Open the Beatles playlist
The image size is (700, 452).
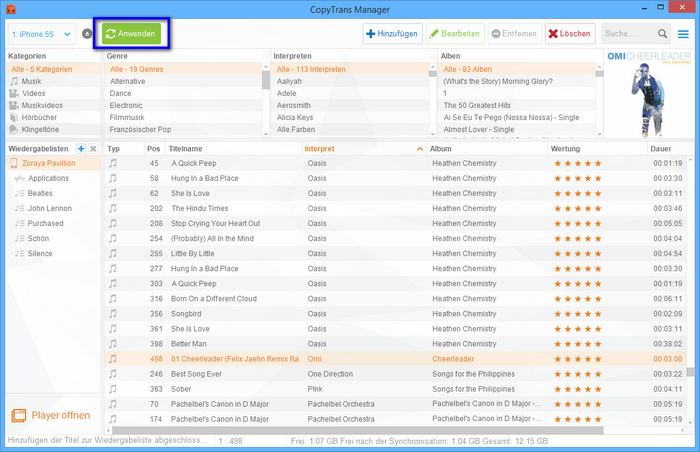click(40, 193)
